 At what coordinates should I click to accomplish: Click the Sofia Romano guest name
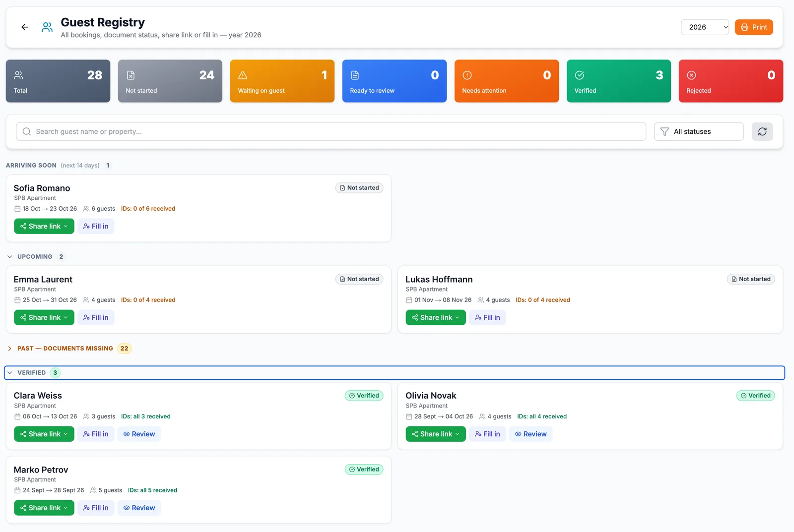42,188
